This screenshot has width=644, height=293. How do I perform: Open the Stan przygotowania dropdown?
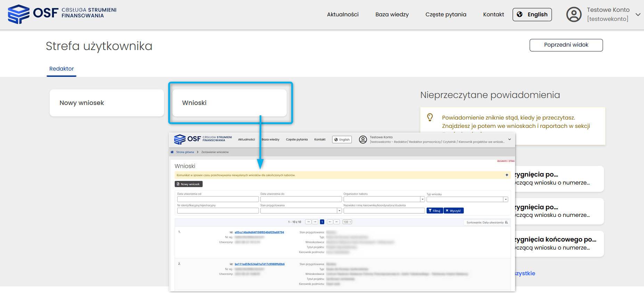[x=339, y=211]
